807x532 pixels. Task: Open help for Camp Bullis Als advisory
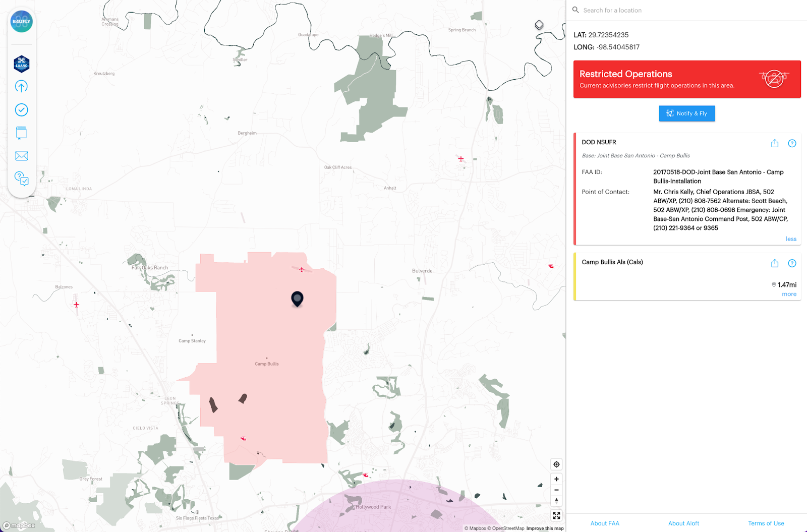coord(792,263)
